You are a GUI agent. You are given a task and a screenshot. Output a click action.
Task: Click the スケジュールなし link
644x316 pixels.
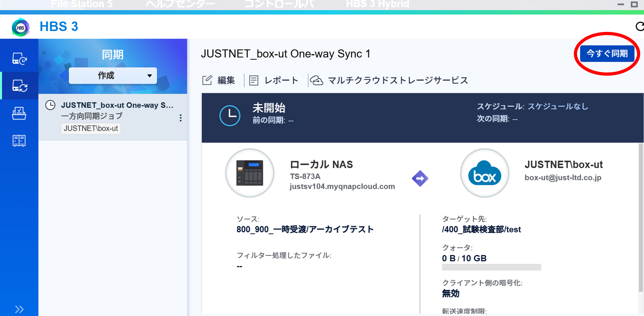point(558,106)
